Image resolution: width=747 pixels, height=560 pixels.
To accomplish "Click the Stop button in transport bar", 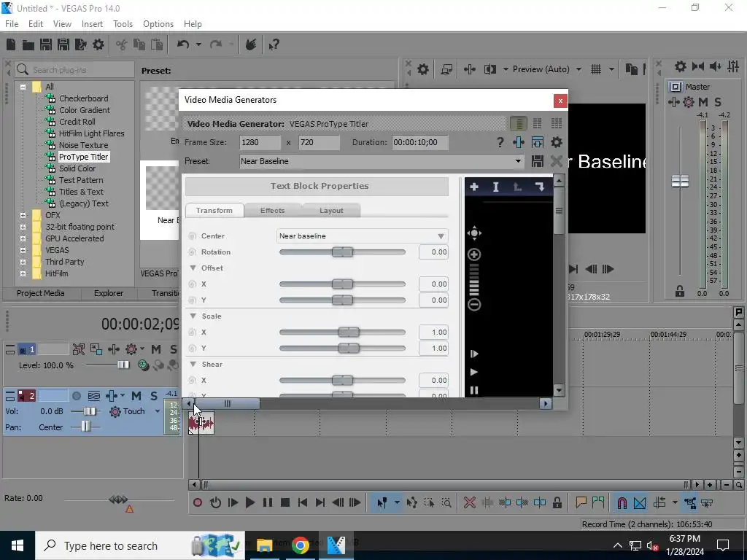I will (x=285, y=502).
